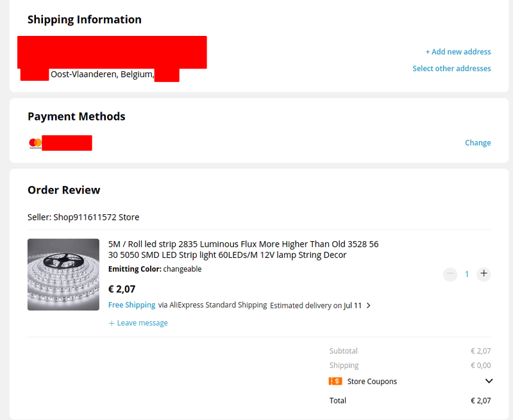Open the LED strip product thumbnail
The height and width of the screenshot is (420, 513).
tap(63, 274)
